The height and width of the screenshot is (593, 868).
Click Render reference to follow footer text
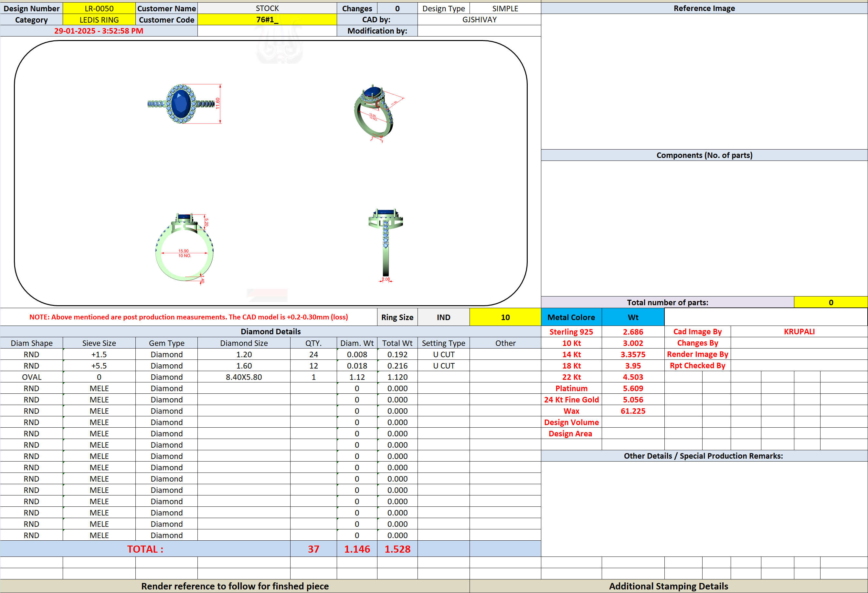235,586
